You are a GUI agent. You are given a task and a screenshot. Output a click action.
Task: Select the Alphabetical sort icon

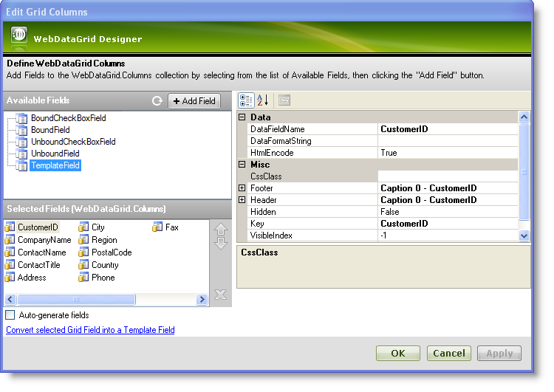(263, 100)
